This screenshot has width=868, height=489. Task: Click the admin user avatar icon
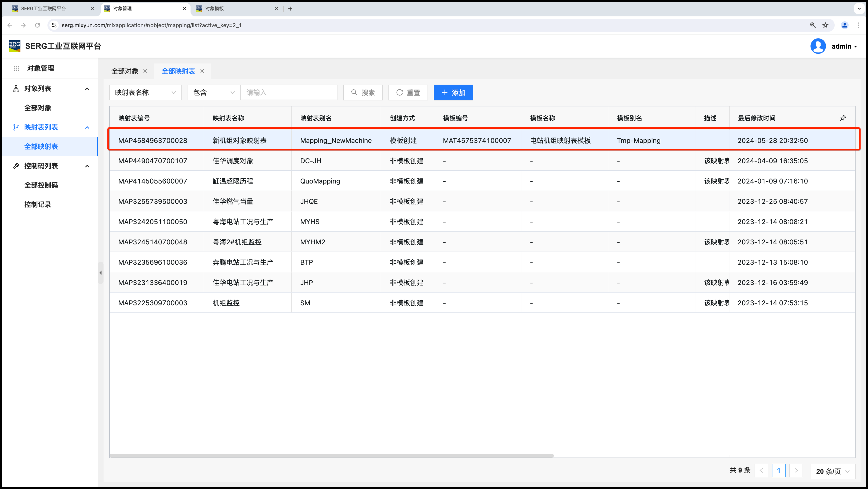click(x=818, y=46)
